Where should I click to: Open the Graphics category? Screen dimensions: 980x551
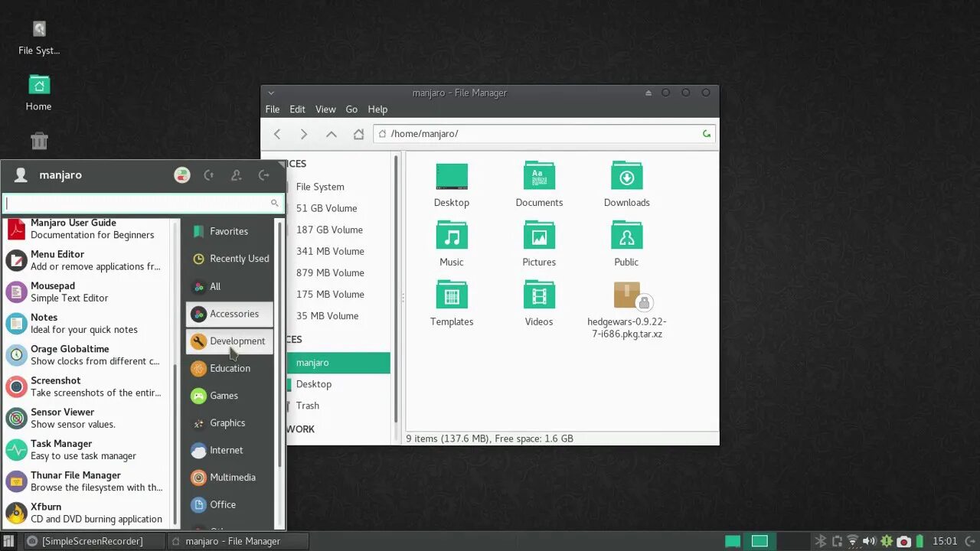pyautogui.click(x=230, y=423)
